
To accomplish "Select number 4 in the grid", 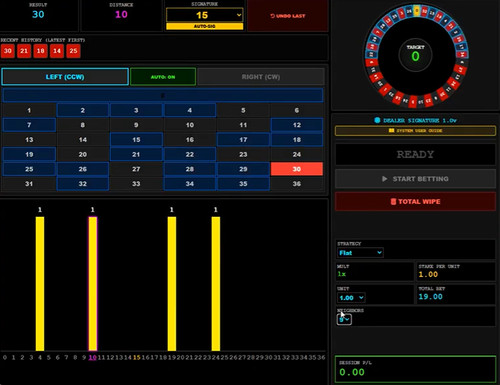I will pyautogui.click(x=190, y=110).
